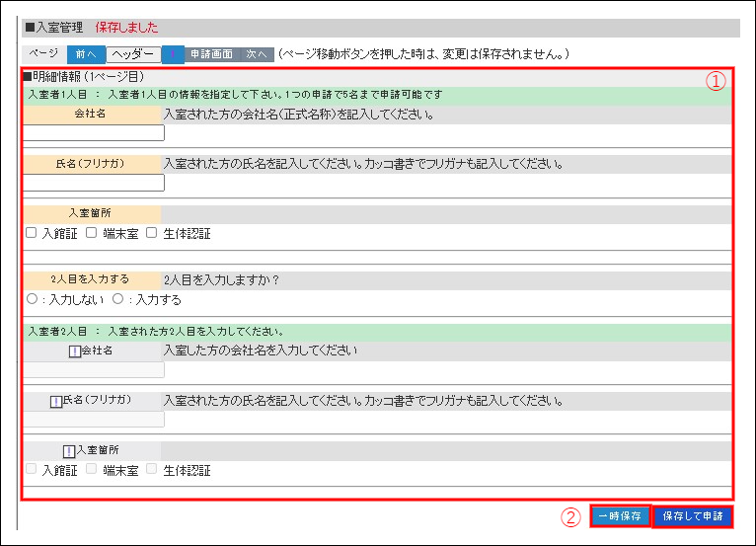
Task: Click the ■入室管理 heading
Action: pos(54,28)
